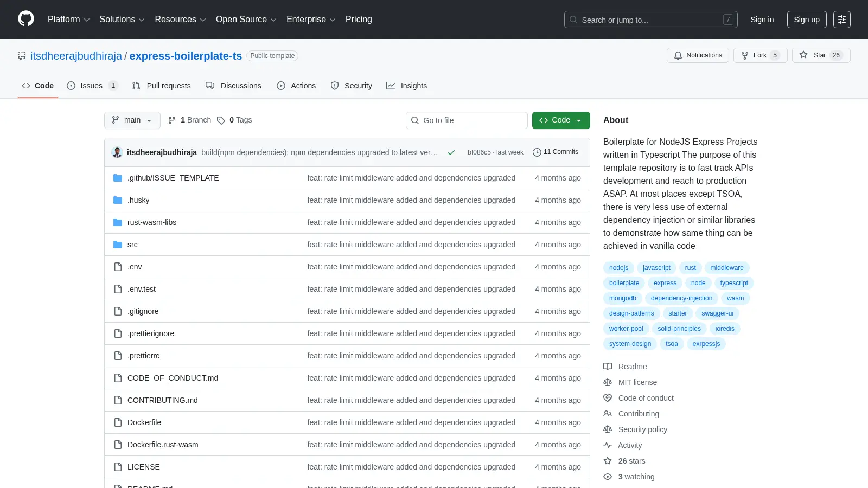Expand the Open Source menu

pyautogui.click(x=246, y=20)
